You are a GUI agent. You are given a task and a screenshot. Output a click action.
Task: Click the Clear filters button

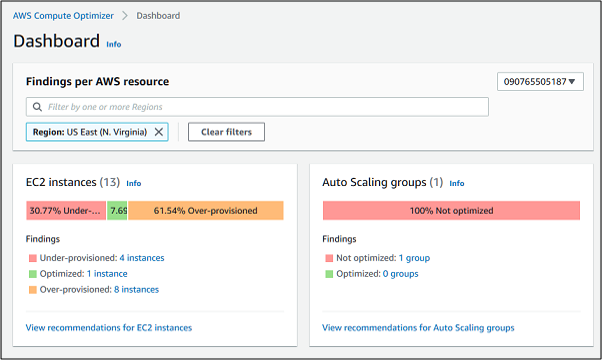(226, 132)
